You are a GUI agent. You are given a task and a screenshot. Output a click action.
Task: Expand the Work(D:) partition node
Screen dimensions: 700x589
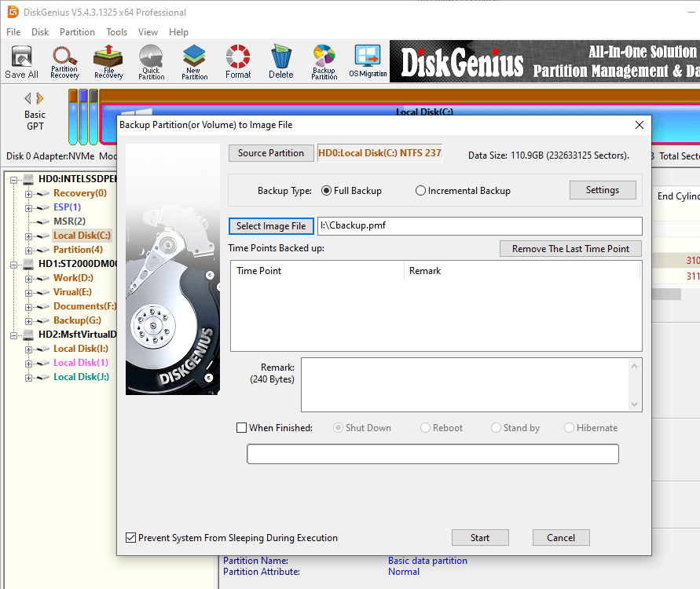29,278
